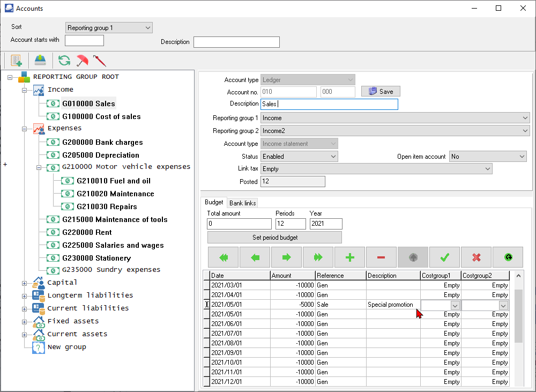Refresh budget data with circular arrow button
Viewport: 536px width, 392px height.
click(x=508, y=257)
